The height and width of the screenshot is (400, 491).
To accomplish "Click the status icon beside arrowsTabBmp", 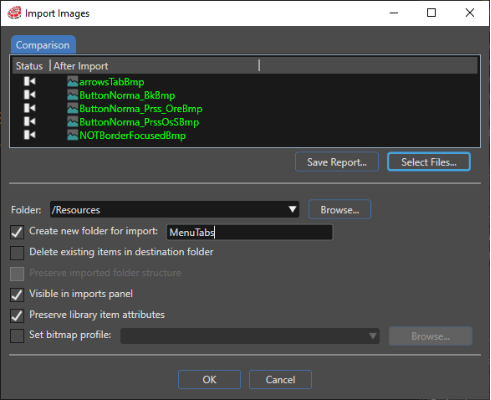I will [x=29, y=81].
